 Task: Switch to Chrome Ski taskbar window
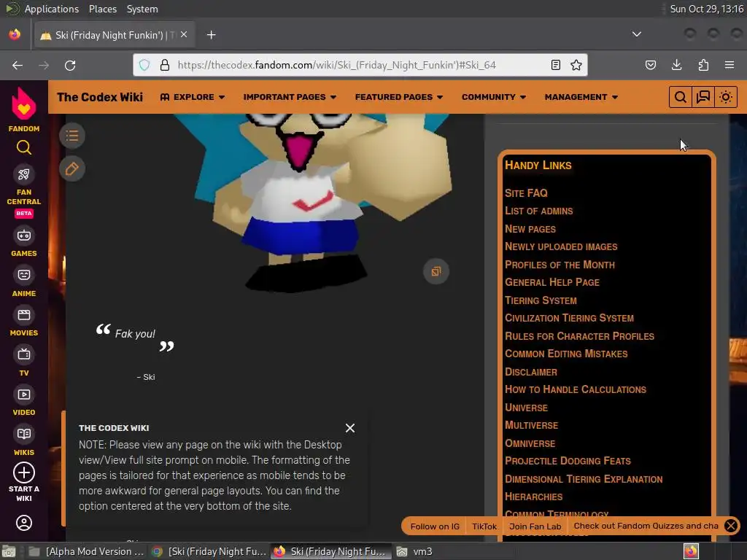point(209,551)
